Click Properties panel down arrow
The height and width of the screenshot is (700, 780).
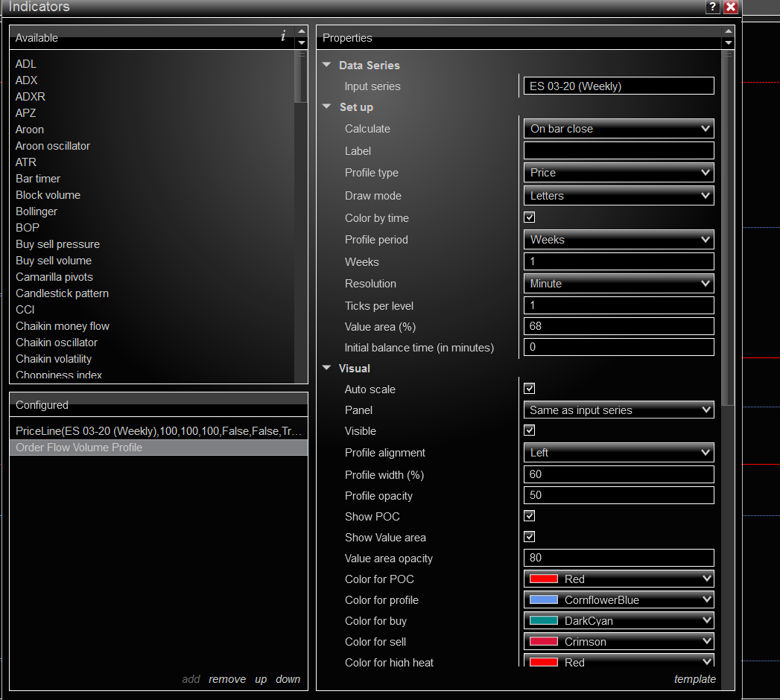[x=729, y=42]
